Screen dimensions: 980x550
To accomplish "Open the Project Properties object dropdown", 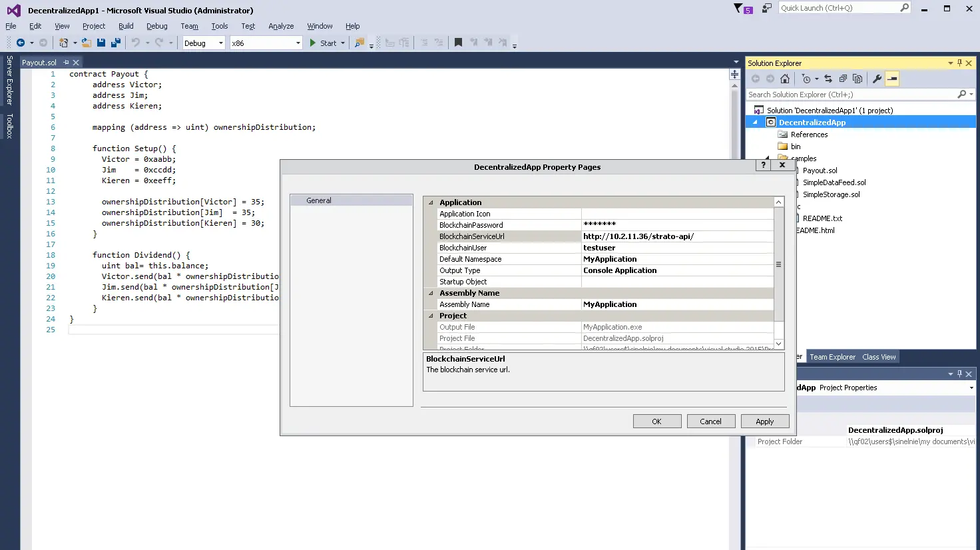I will coord(971,388).
